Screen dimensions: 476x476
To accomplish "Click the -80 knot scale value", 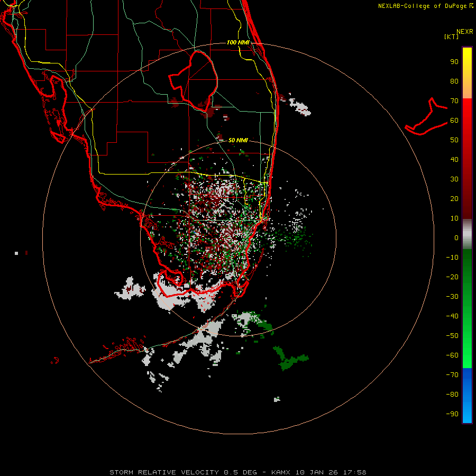I will click(x=452, y=395).
